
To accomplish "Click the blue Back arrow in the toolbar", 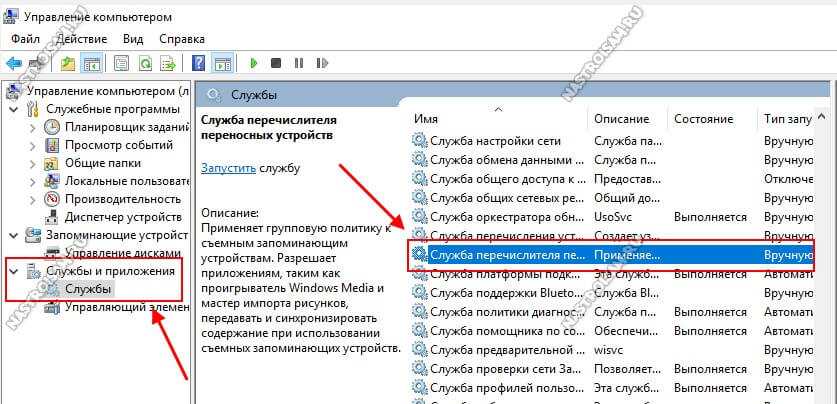I will point(13,64).
